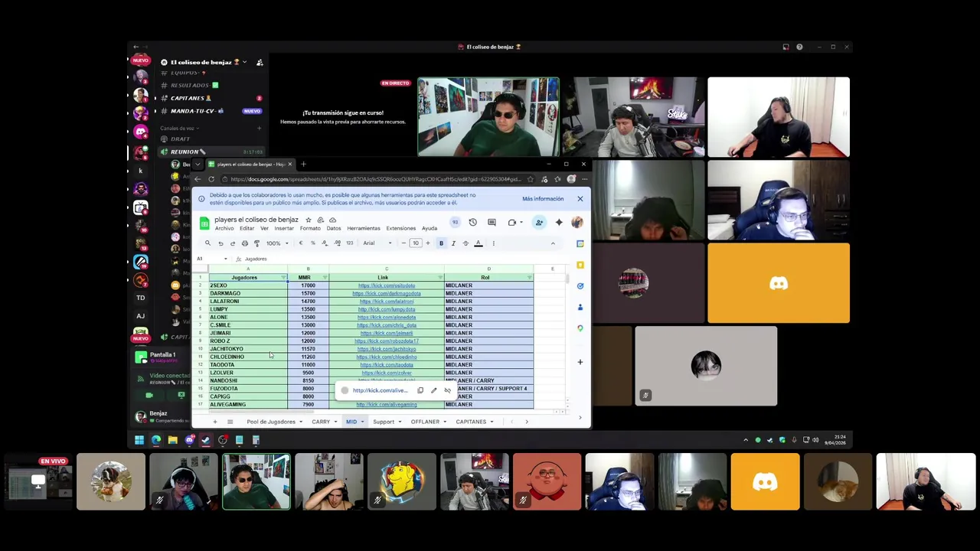Open the Extensiones menu
The width and height of the screenshot is (980, 551).
tap(401, 229)
